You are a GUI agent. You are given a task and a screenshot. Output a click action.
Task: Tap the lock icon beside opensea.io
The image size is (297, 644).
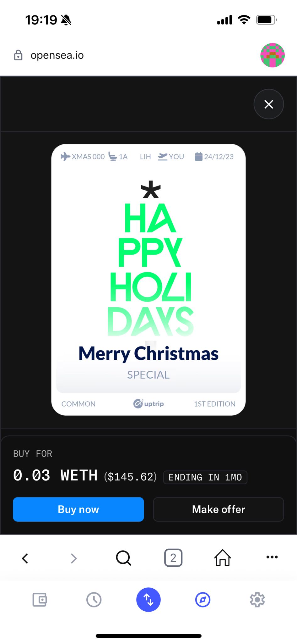18,55
